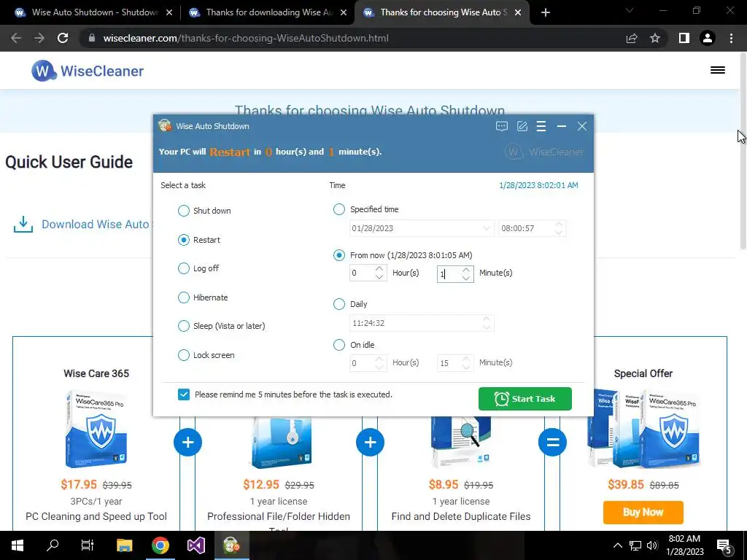Click the Special Offer bundle box image
747x560 pixels.
(643, 428)
